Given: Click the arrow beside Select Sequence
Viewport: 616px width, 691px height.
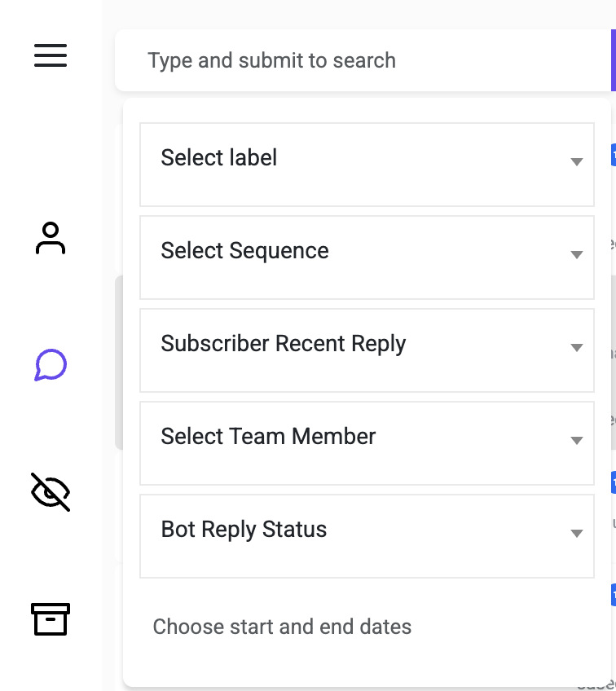Looking at the screenshot, I should pyautogui.click(x=576, y=254).
